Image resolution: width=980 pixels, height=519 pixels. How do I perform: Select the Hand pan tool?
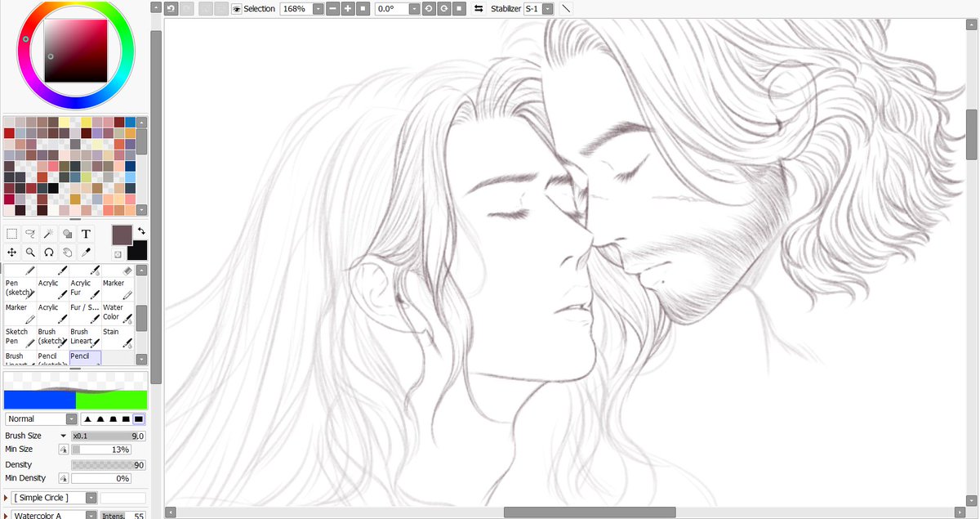click(x=68, y=253)
